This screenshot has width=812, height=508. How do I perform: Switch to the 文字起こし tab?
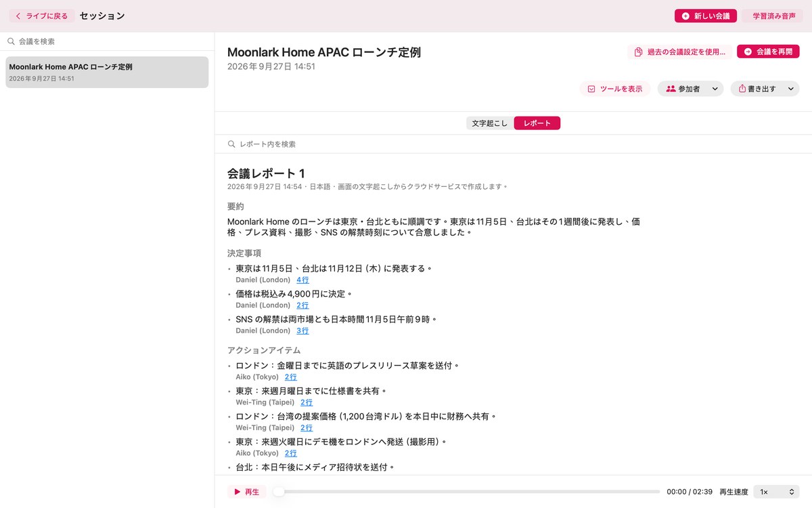click(x=490, y=123)
